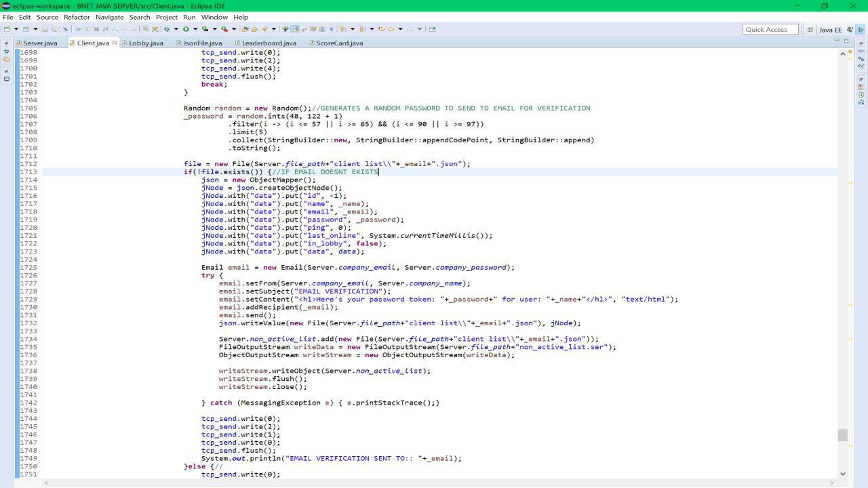The height and width of the screenshot is (488, 868).
Task: Expand the Debug button dropdown arrow
Action: pyautogui.click(x=176, y=29)
